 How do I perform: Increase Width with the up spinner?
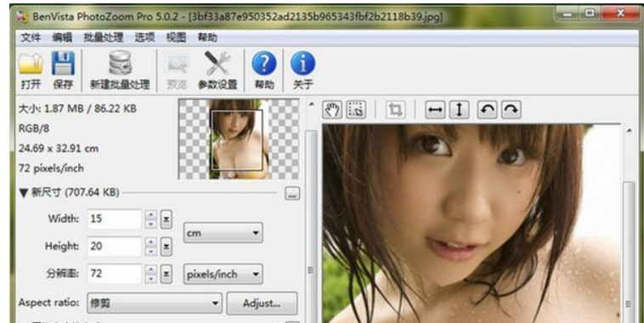[151, 214]
